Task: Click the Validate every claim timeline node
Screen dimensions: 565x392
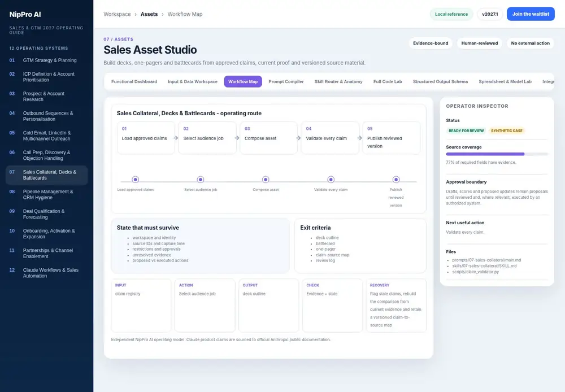Action: tap(331, 180)
